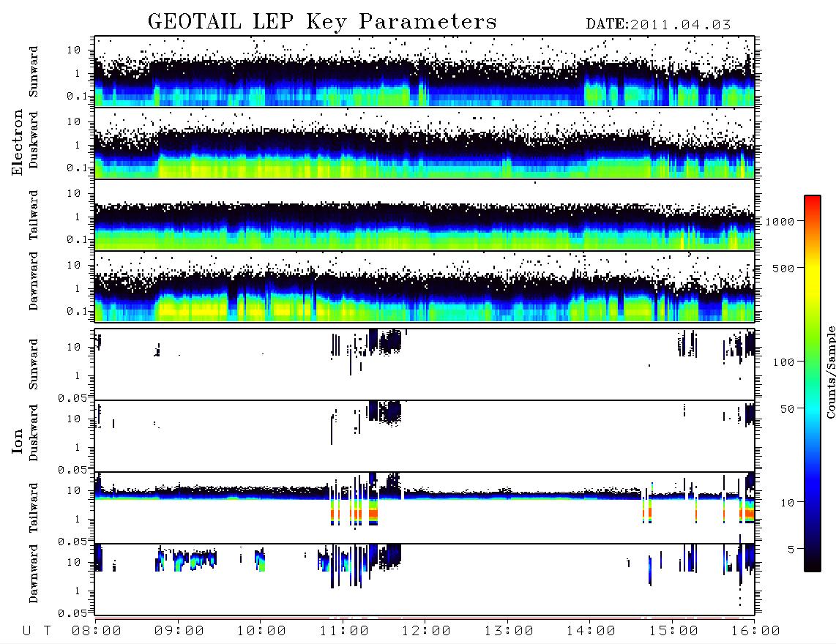Click the Electron Tailward spectrogram panel
The image size is (836, 644).
point(425,215)
